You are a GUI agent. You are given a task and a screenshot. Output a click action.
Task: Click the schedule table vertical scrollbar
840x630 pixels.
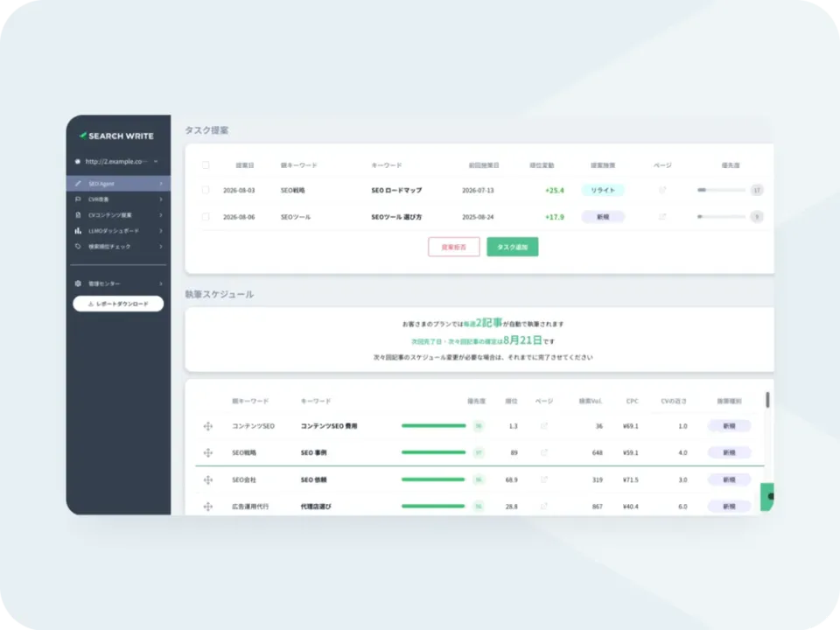tap(767, 400)
